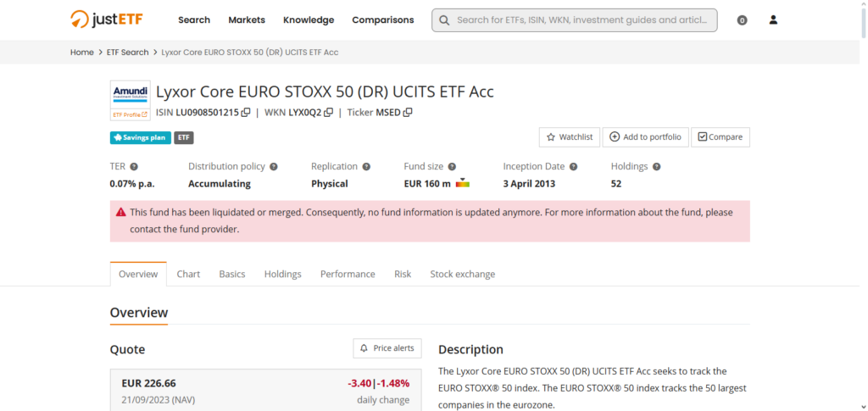Go to Home breadcrumb
868x411 pixels.
[82, 52]
